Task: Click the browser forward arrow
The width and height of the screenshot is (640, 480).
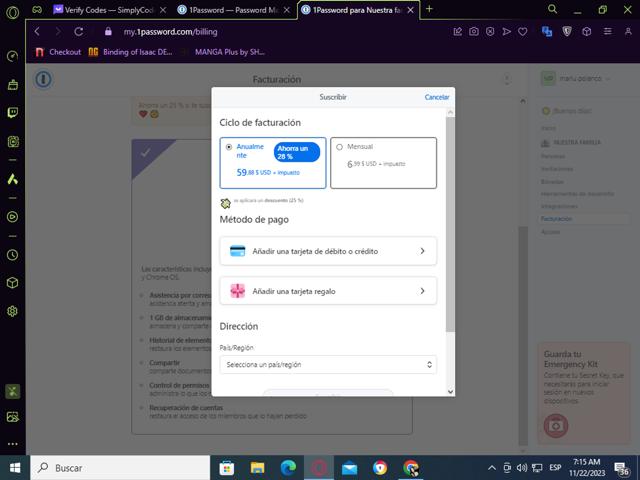Action: (x=58, y=31)
